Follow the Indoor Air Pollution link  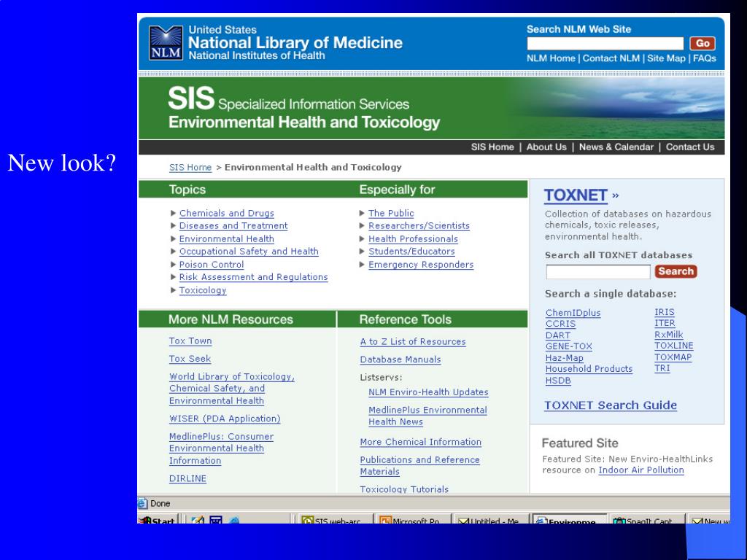click(640, 470)
